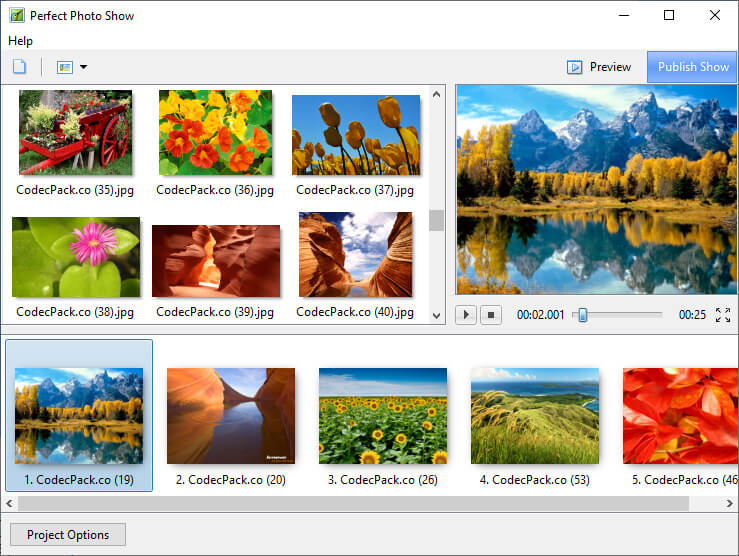Image resolution: width=739 pixels, height=556 pixels.
Task: Select slide 2 CodecPack.co (20) in timeline
Action: pyautogui.click(x=231, y=416)
